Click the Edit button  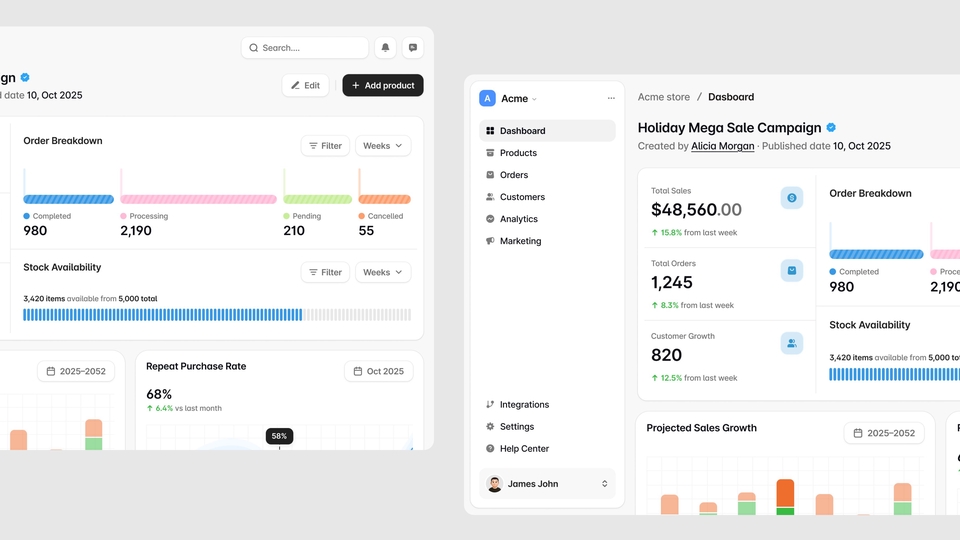[x=305, y=85]
